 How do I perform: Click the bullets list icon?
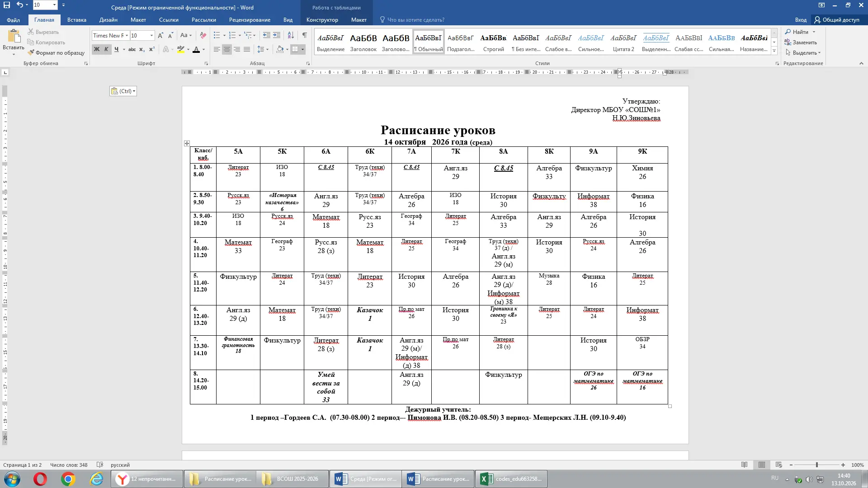click(x=217, y=36)
